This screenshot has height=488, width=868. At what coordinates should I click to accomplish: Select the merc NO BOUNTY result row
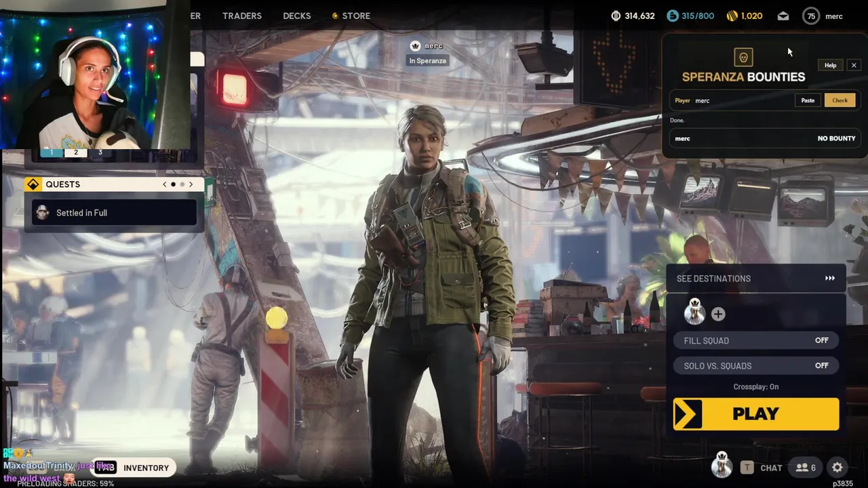[765, 138]
